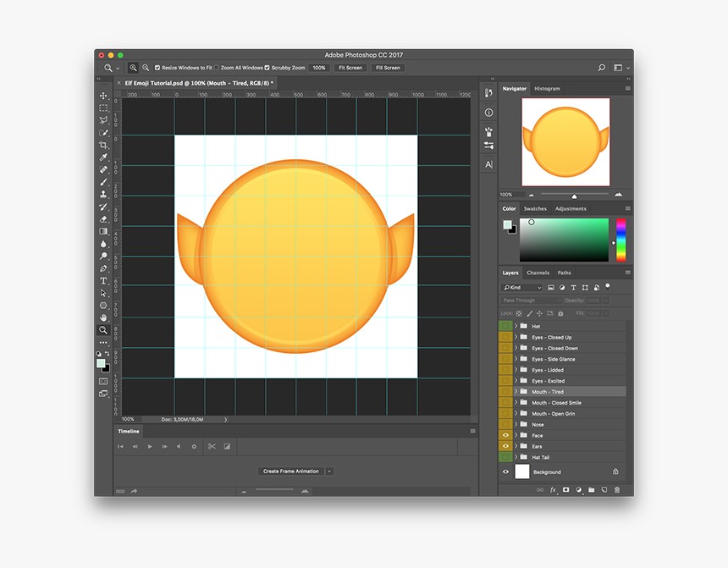This screenshot has width=728, height=568.
Task: Select the Crop tool
Action: (x=103, y=144)
